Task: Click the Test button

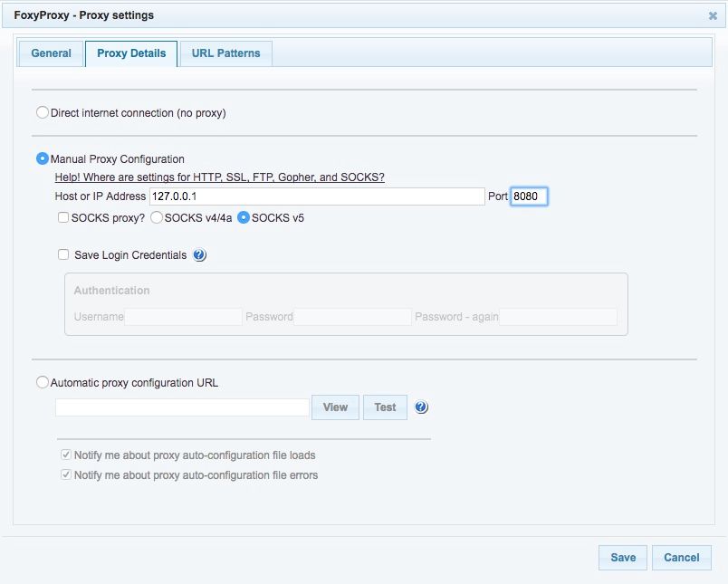Action: [x=385, y=407]
